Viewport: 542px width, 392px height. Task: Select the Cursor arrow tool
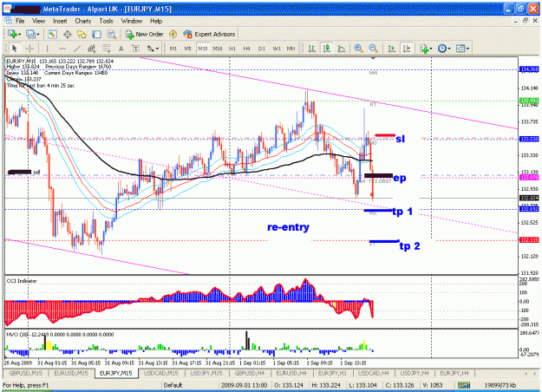point(14,49)
